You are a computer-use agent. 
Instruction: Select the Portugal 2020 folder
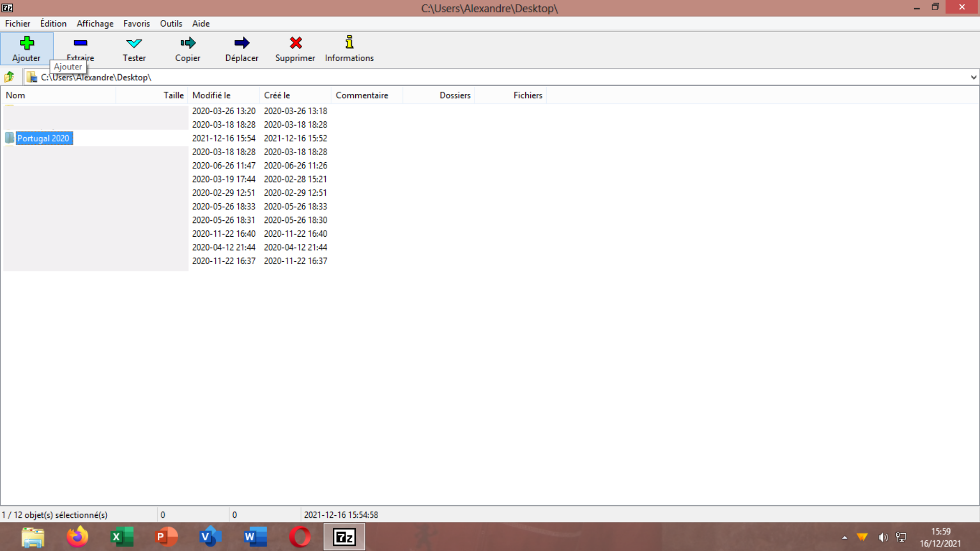[x=43, y=138]
